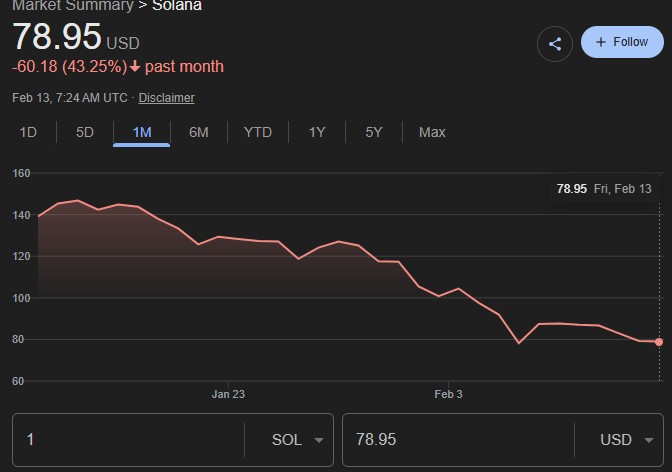Click the 140 y-axis label
The width and height of the screenshot is (672, 472).
click(x=21, y=215)
